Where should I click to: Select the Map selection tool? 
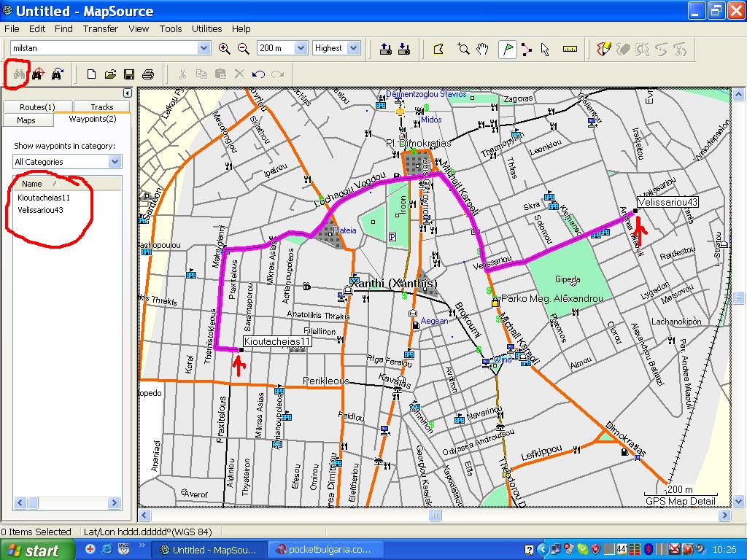(438, 49)
